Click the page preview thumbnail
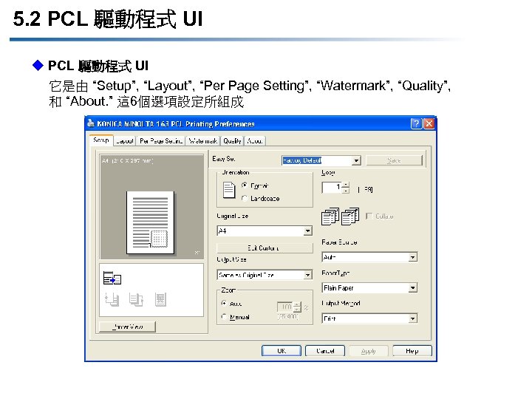The width and height of the screenshot is (532, 399). pyautogui.click(x=150, y=222)
